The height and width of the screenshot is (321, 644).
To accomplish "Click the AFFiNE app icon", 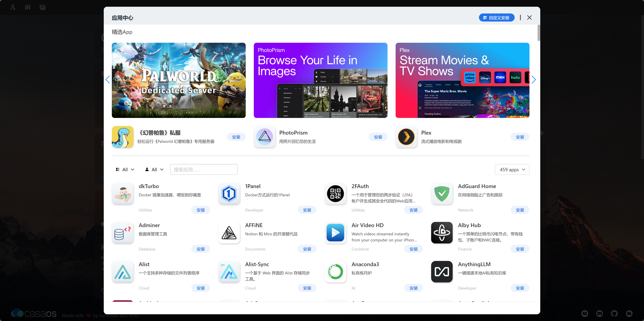I will [229, 233].
